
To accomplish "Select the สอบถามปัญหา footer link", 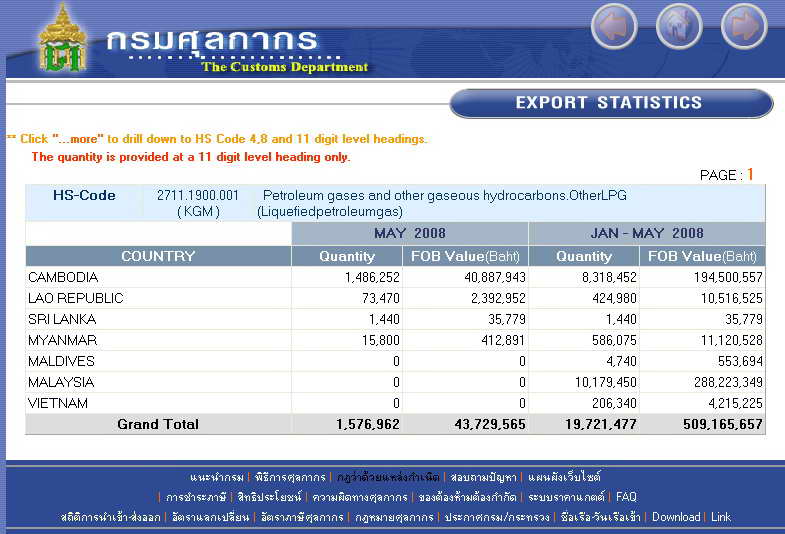I will [x=483, y=477].
